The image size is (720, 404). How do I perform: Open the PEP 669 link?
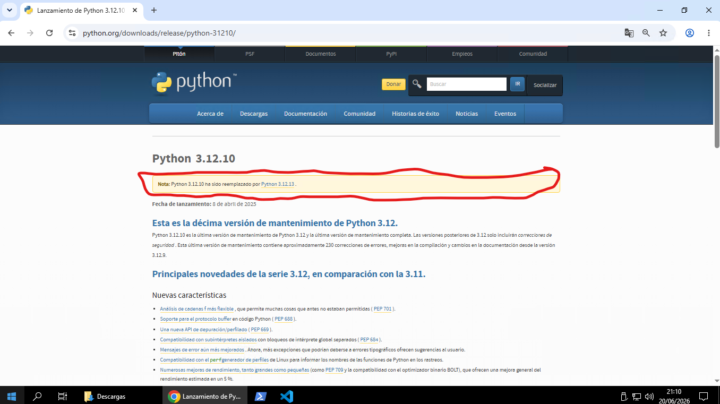click(x=259, y=330)
